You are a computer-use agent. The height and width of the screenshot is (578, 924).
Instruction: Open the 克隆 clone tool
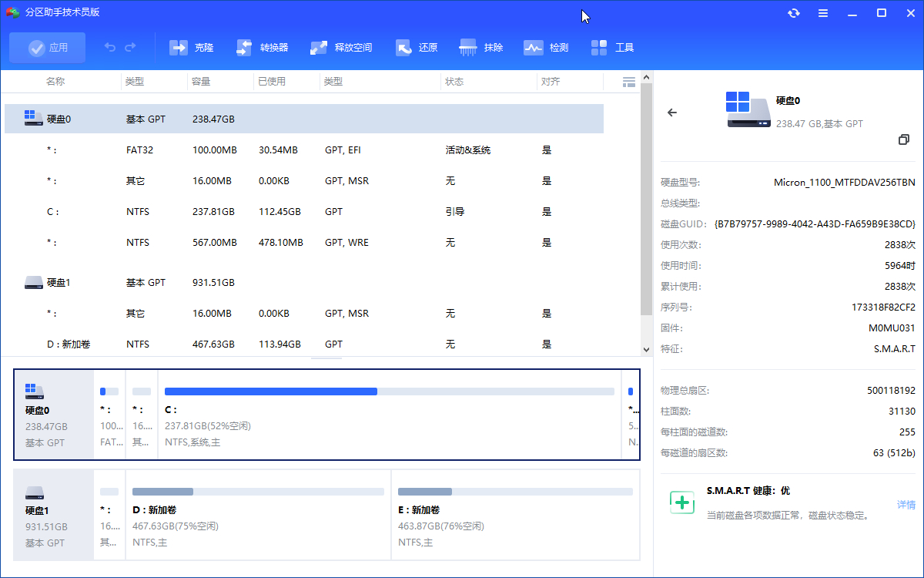[191, 48]
